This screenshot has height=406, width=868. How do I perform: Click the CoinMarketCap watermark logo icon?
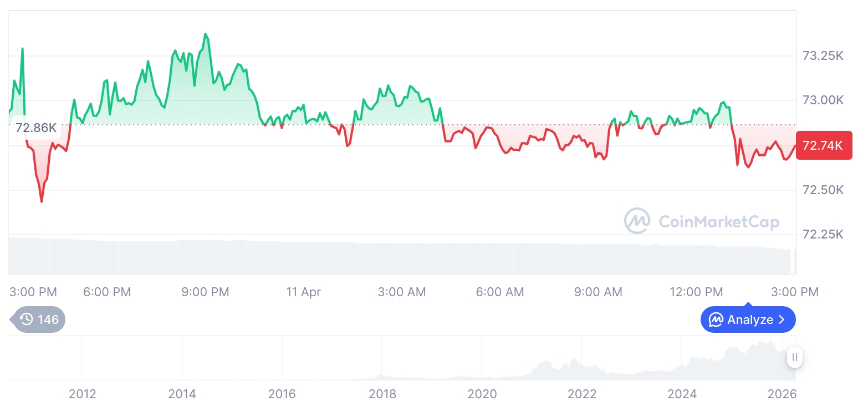click(x=637, y=221)
